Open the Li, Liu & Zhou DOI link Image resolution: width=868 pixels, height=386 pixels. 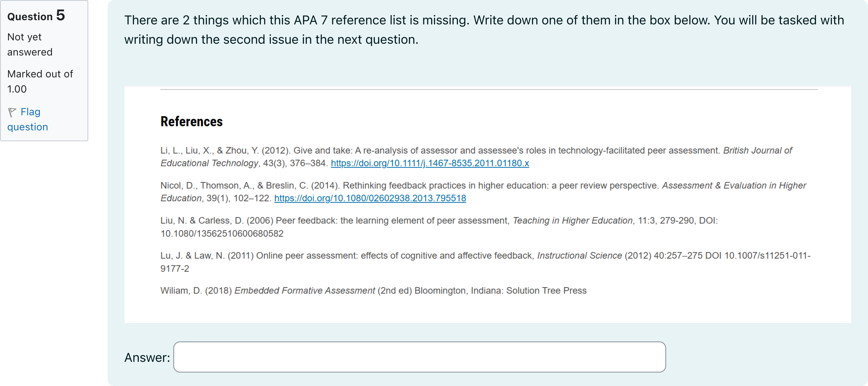pos(430,163)
